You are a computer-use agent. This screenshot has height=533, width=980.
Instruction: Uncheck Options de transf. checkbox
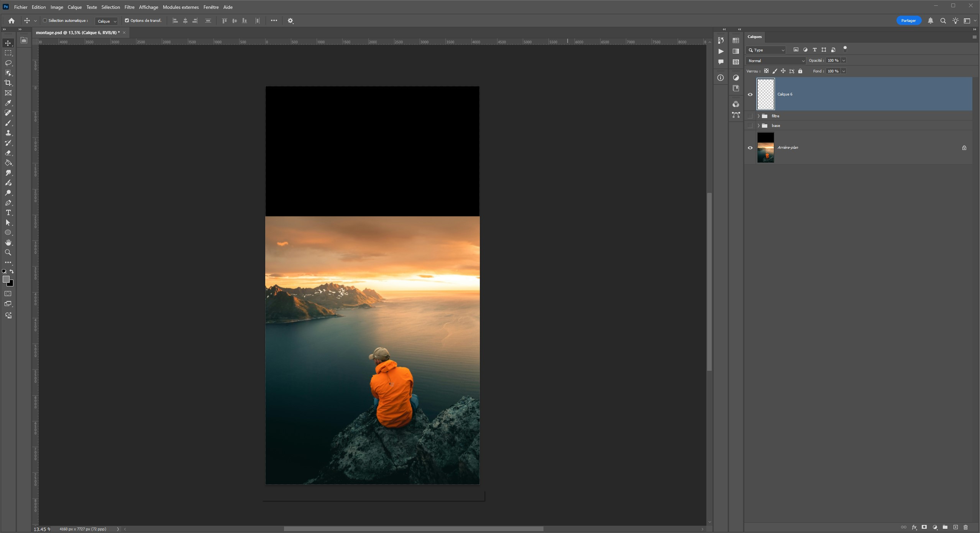[x=127, y=21]
